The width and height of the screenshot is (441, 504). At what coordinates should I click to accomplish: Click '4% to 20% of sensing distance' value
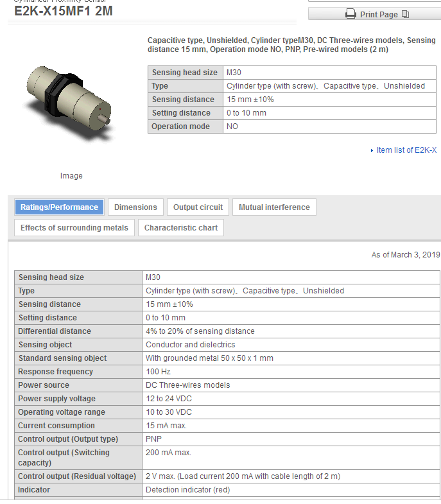click(200, 331)
